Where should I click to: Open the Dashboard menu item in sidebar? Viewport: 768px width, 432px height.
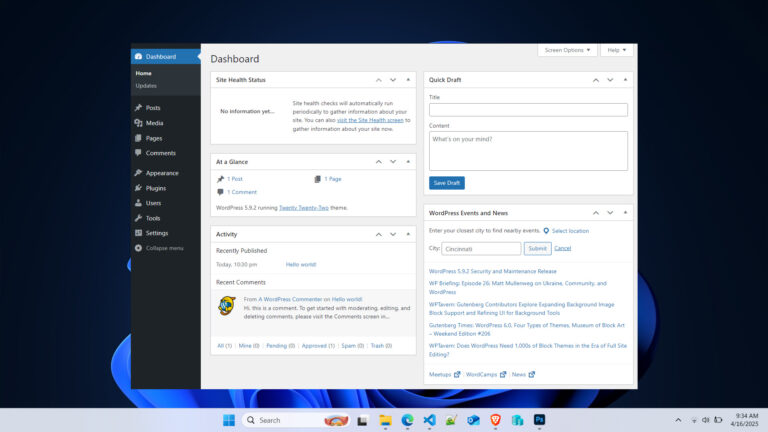tap(166, 56)
